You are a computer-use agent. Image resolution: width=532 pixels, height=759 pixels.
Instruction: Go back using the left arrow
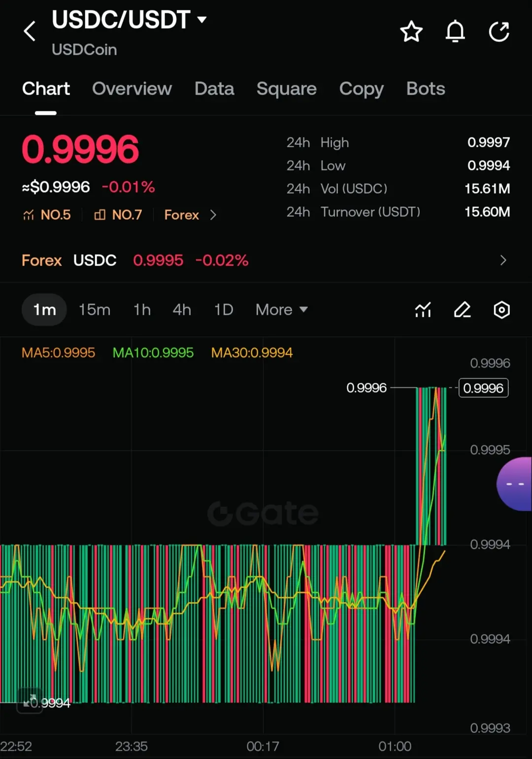[30, 32]
